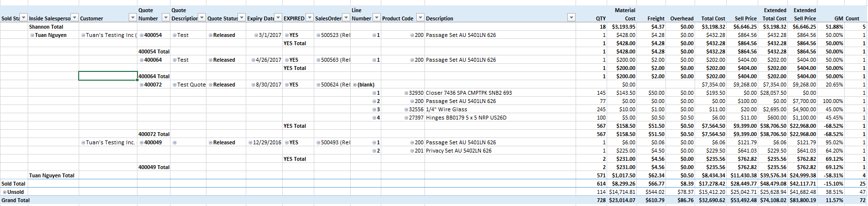This screenshot has height=206, width=868.
Task: Collapse quote number 400072
Action: point(141,85)
